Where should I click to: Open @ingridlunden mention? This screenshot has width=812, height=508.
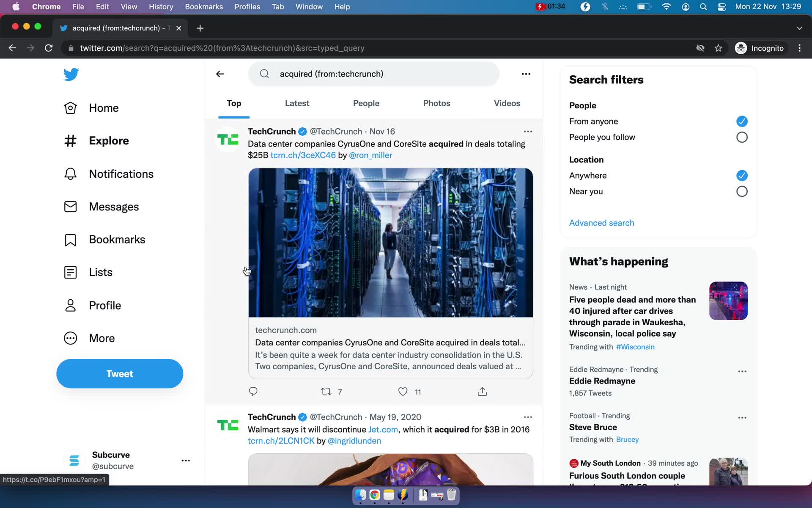tap(354, 441)
